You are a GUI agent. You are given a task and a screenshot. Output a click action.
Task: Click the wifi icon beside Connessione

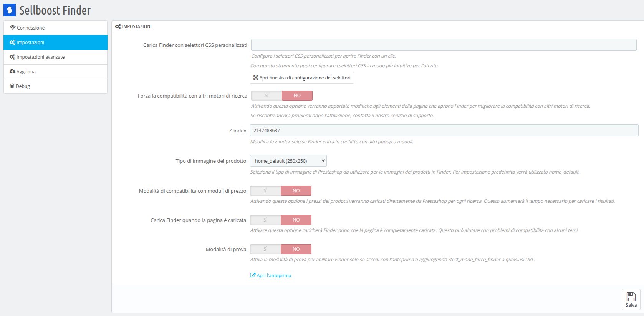(x=13, y=28)
